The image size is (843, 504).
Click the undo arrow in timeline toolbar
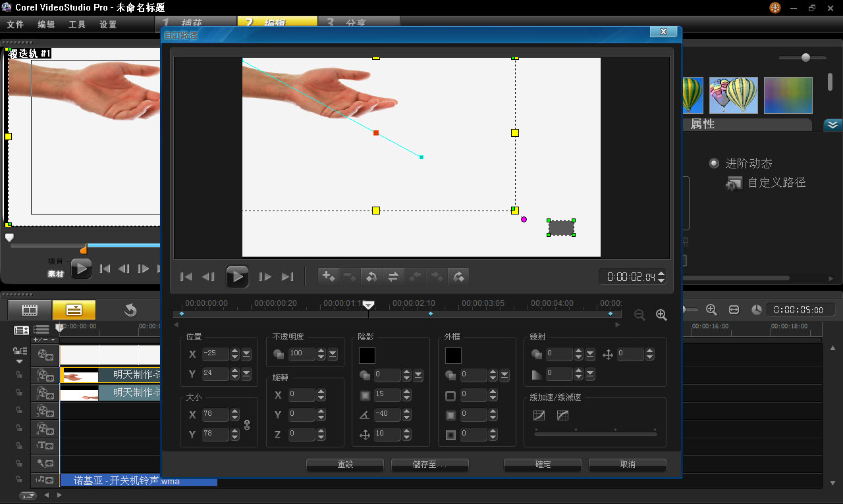130,310
